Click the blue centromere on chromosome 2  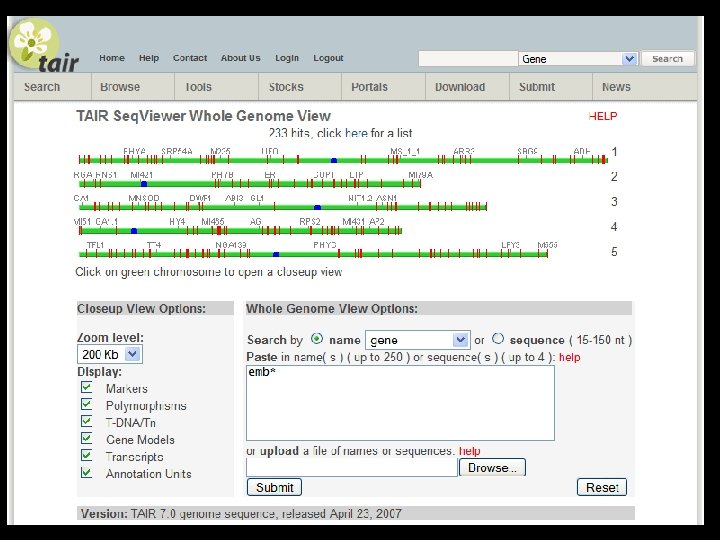click(144, 184)
